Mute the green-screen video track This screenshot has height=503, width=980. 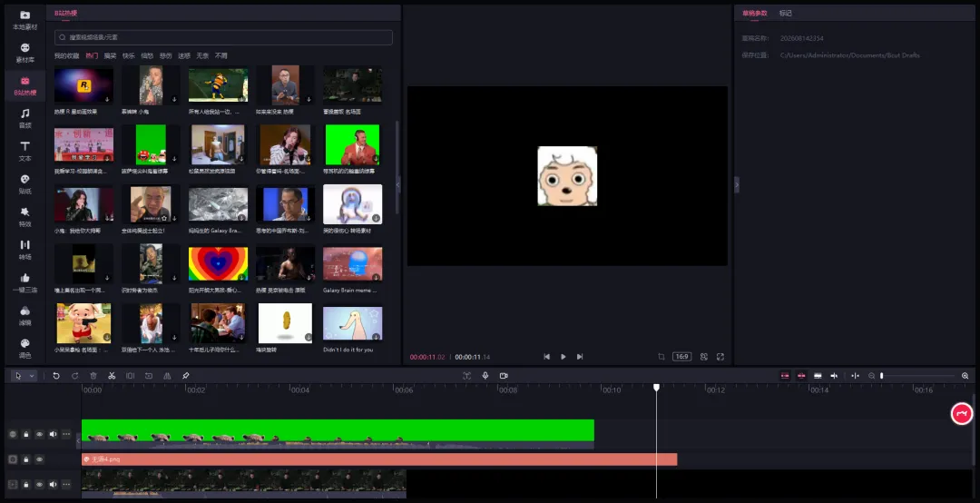click(x=54, y=434)
